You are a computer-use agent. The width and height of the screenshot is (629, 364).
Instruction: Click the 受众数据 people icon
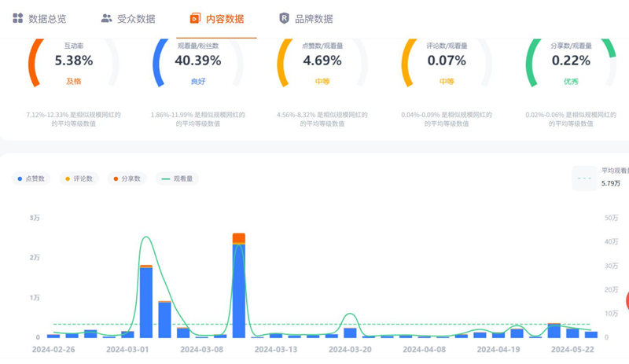coord(106,18)
